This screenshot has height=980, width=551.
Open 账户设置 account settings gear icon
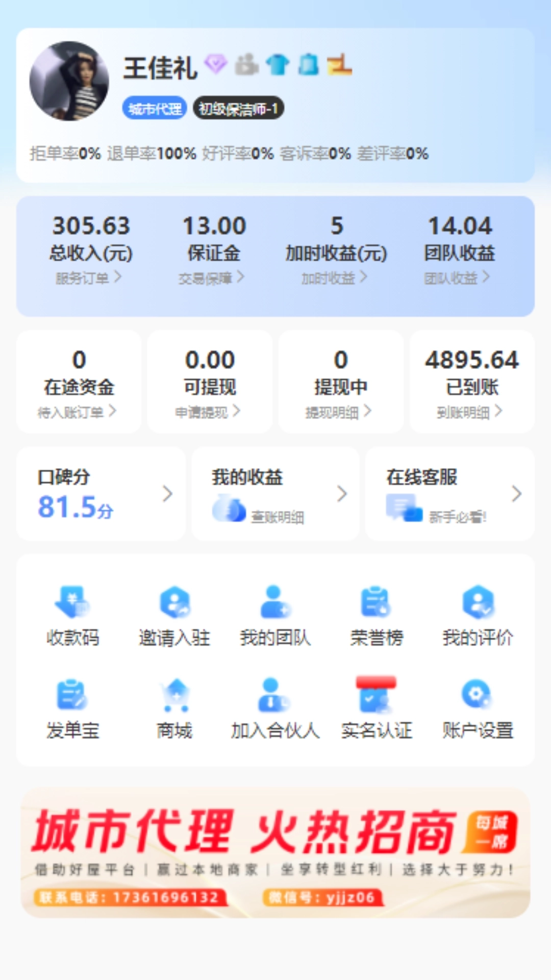(x=478, y=695)
